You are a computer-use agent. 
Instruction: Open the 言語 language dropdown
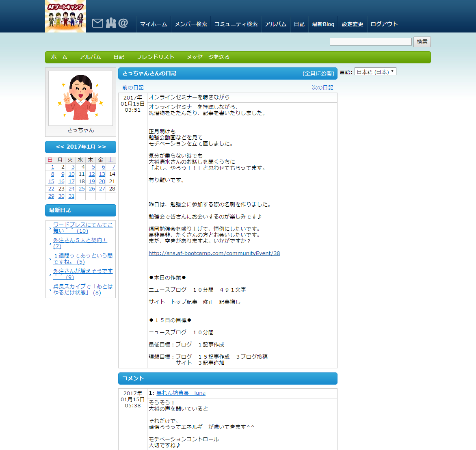tap(375, 72)
